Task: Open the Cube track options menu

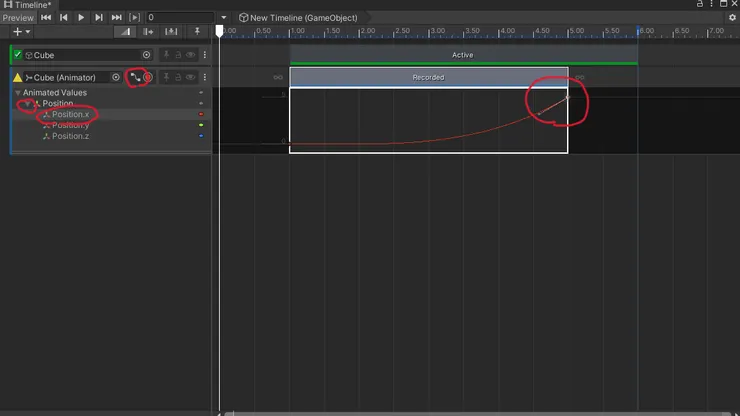Action: click(204, 55)
